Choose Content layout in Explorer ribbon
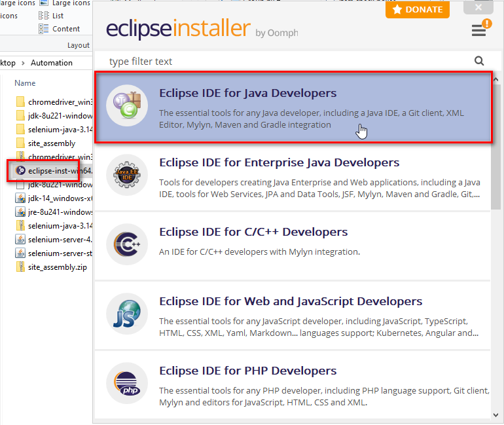Image resolution: width=504 pixels, height=425 pixels. click(x=60, y=29)
